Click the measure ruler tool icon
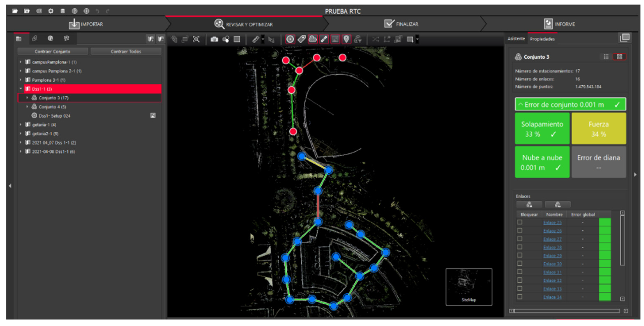 [x=256, y=39]
